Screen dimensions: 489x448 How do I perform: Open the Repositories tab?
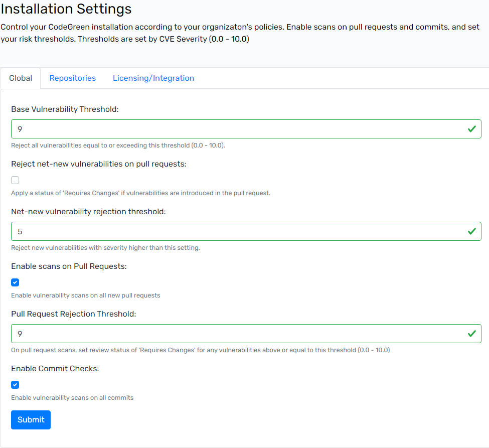(73, 78)
